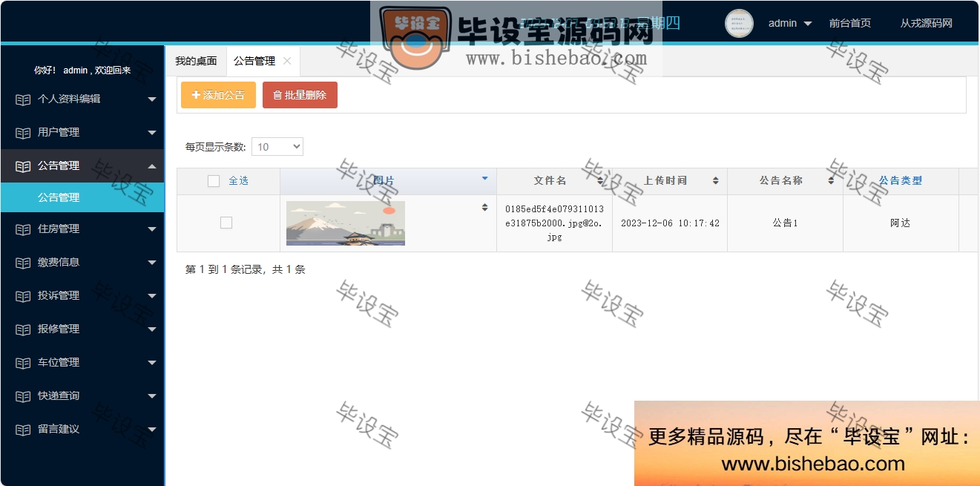Click the sort arrows on 公告名称 column
This screenshot has width=980, height=486.
pos(832,181)
